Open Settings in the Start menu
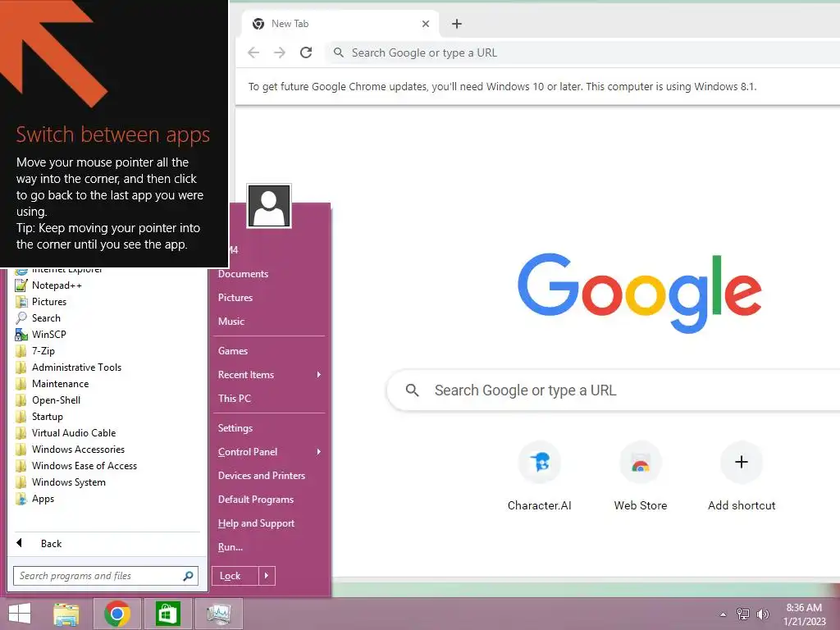The width and height of the screenshot is (840, 630). 235,428
